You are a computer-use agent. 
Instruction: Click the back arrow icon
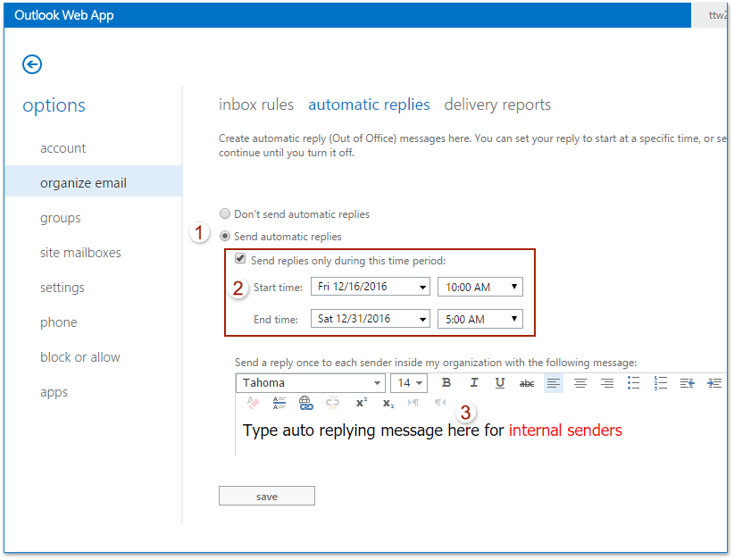[33, 64]
